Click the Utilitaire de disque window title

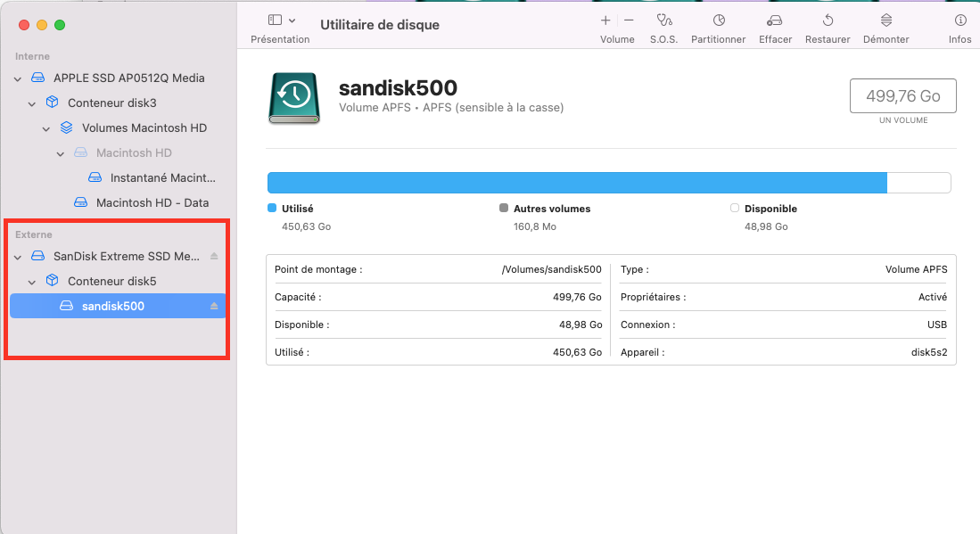click(x=380, y=25)
